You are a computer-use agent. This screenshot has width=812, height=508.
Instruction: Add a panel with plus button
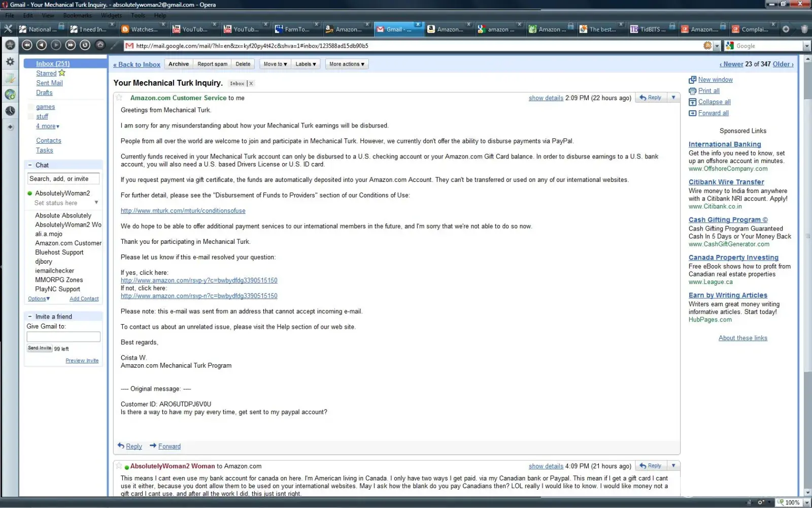tap(10, 127)
